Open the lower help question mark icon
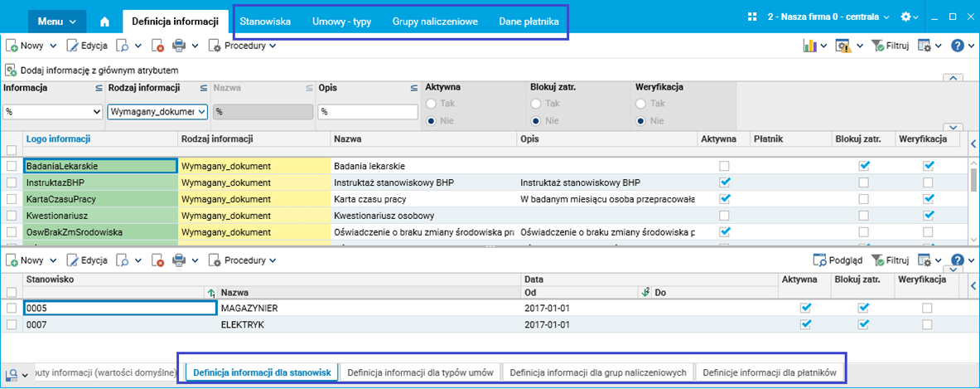This screenshot has width=980, height=389. (958, 260)
